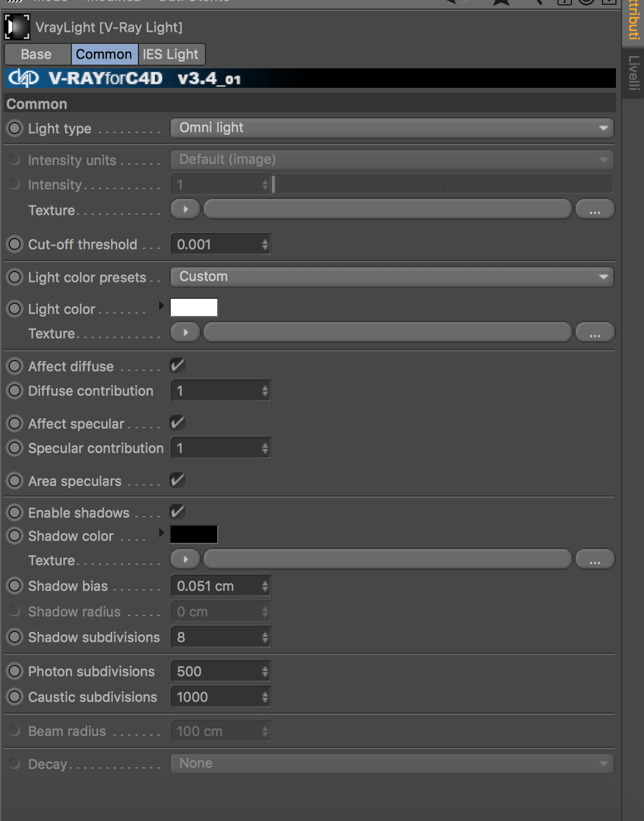The width and height of the screenshot is (644, 821).
Task: Toggle keyframe circle for Shadow bias
Action: 15,586
